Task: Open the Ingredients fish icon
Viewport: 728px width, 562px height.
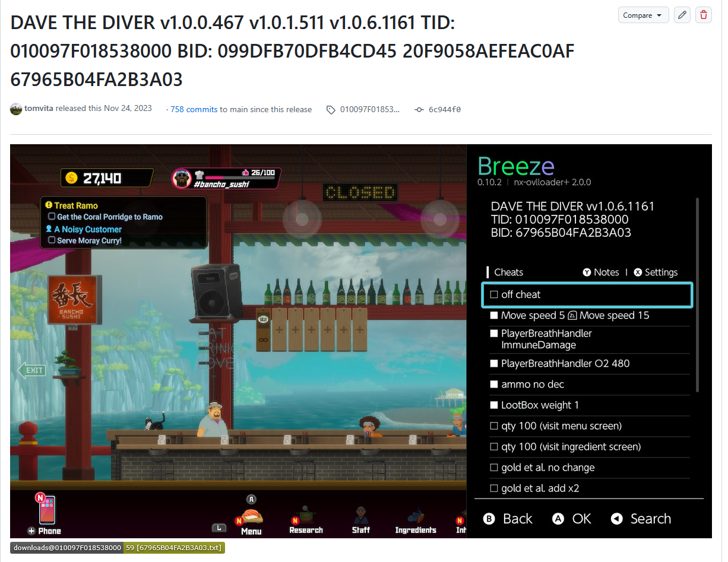Action: tap(416, 515)
